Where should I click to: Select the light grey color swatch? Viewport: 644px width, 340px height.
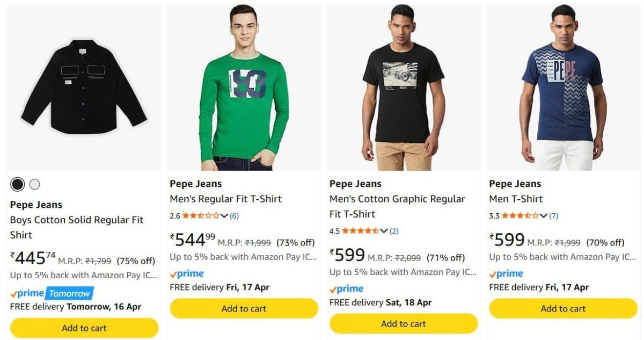(34, 184)
